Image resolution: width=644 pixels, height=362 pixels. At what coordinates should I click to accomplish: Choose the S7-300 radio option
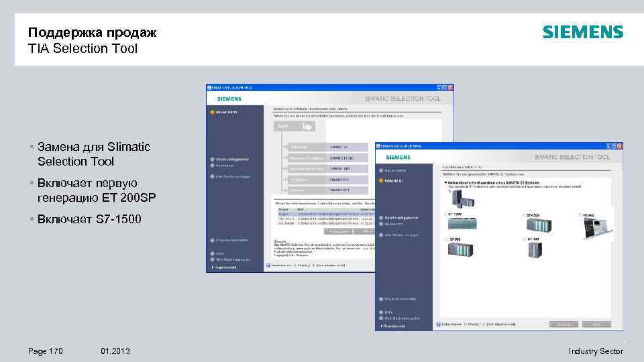click(447, 239)
